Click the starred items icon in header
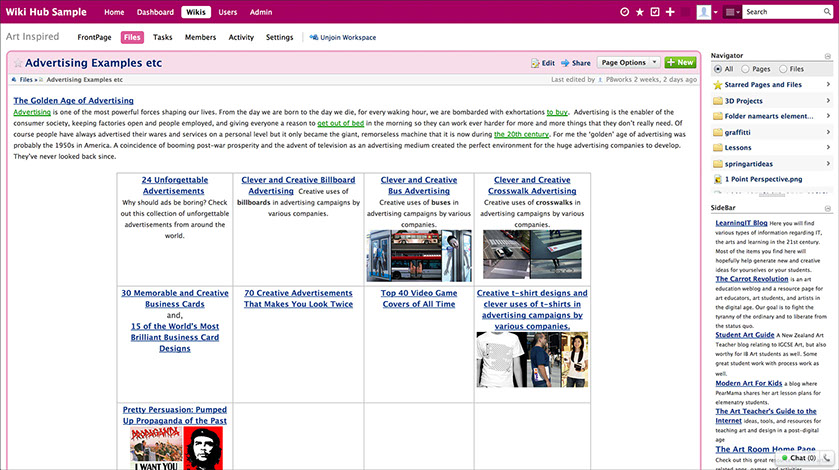This screenshot has height=470, width=839. (640, 12)
